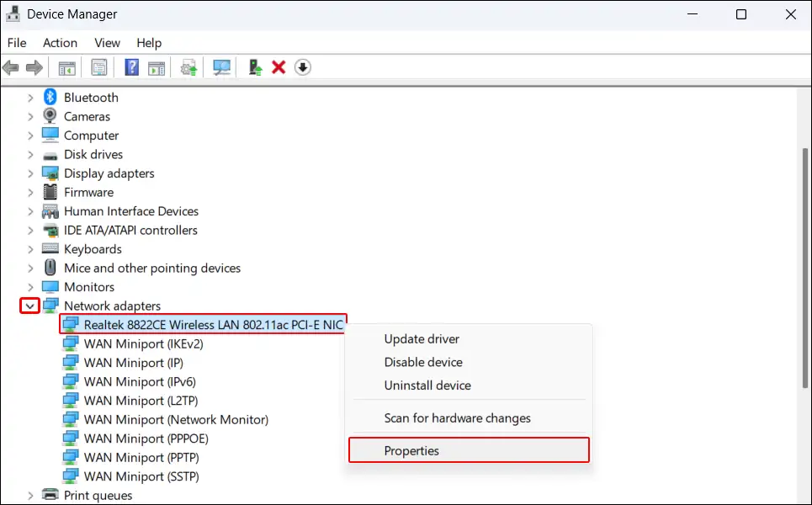Viewport: 812px width, 505px height.
Task: Select WAN Miniport (IKEv2)
Action: point(143,344)
